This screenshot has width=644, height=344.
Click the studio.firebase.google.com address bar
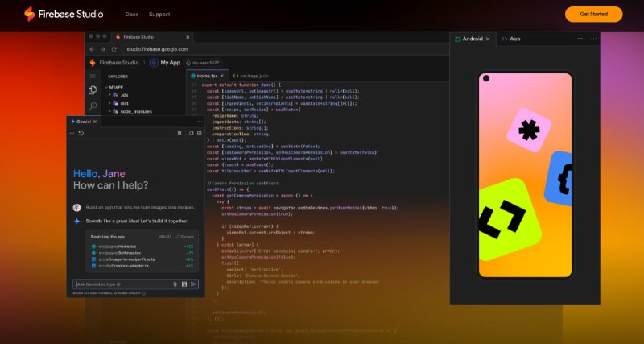[286, 49]
